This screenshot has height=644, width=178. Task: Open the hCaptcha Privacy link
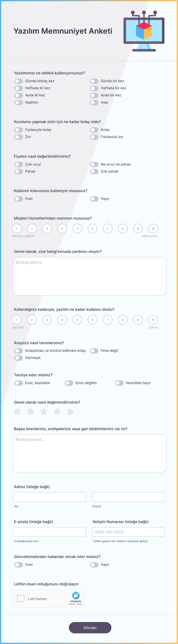tap(72, 604)
